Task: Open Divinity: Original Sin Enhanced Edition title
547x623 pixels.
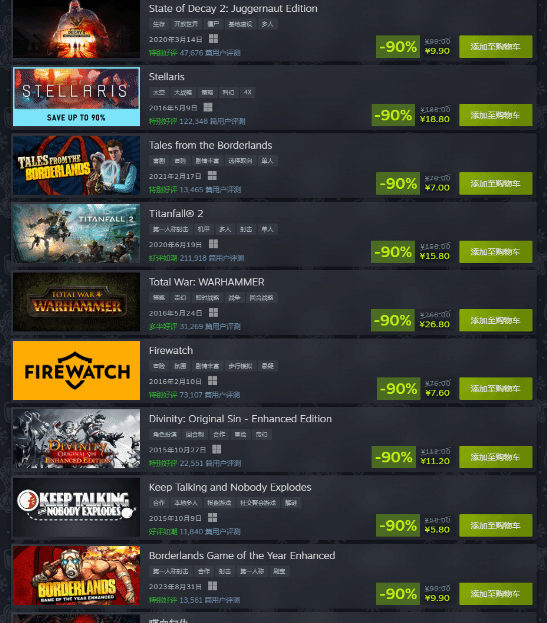Action: coord(240,419)
